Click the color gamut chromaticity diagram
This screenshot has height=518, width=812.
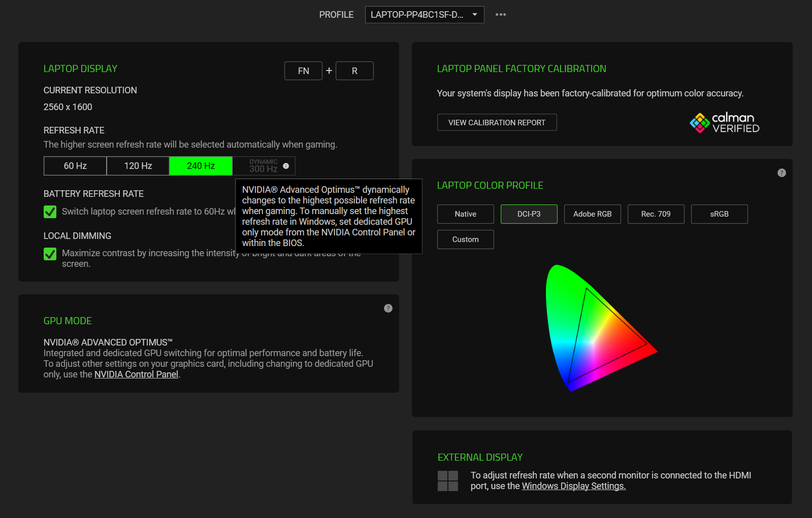tap(594, 330)
